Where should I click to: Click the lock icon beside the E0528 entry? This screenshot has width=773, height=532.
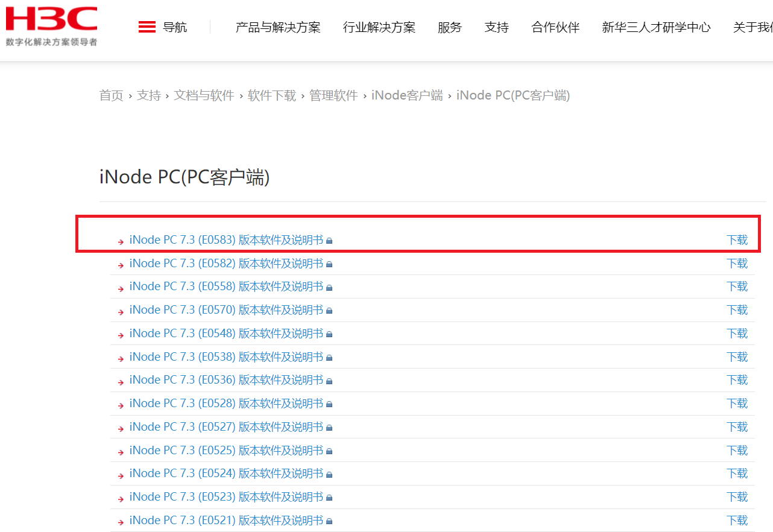(329, 404)
